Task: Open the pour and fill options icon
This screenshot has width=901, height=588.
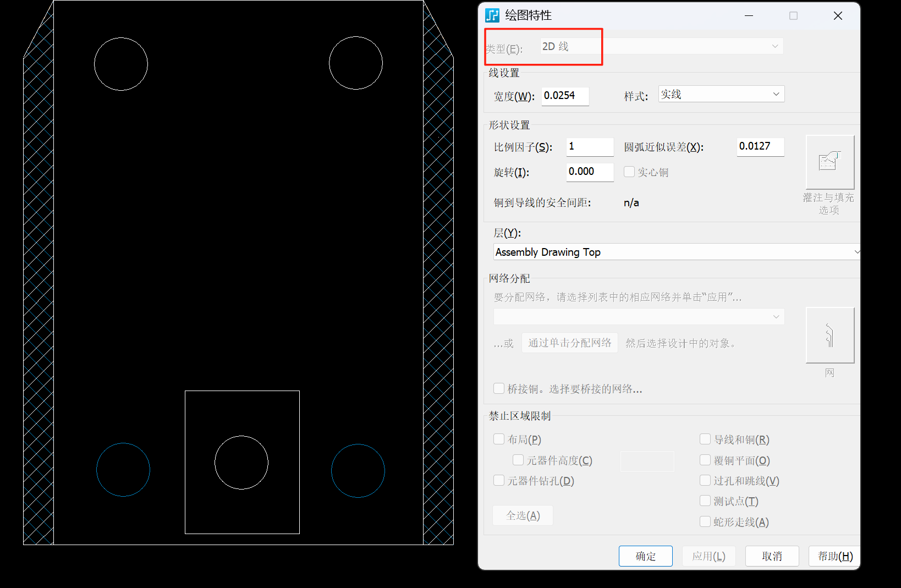Action: click(829, 161)
